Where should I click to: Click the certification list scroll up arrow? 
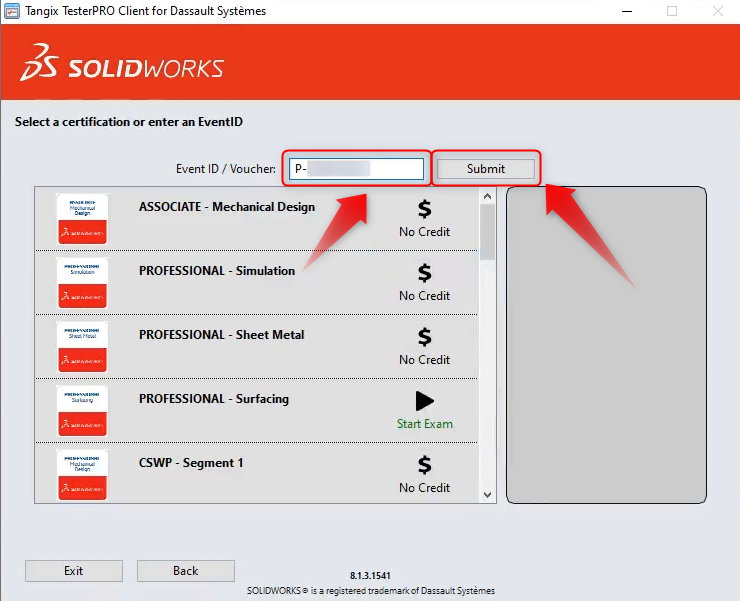point(488,196)
